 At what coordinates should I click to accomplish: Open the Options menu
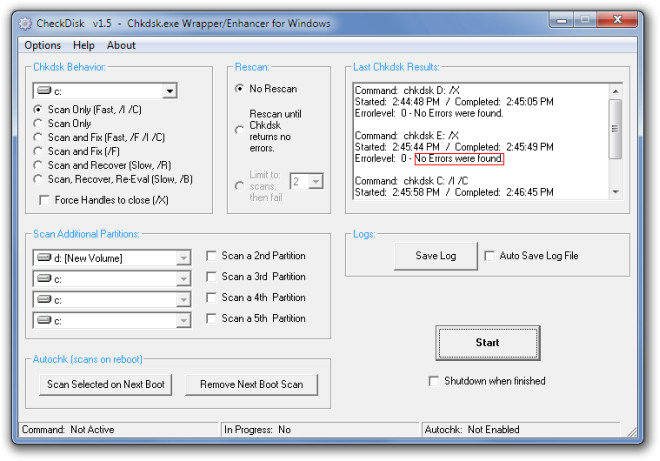[43, 45]
